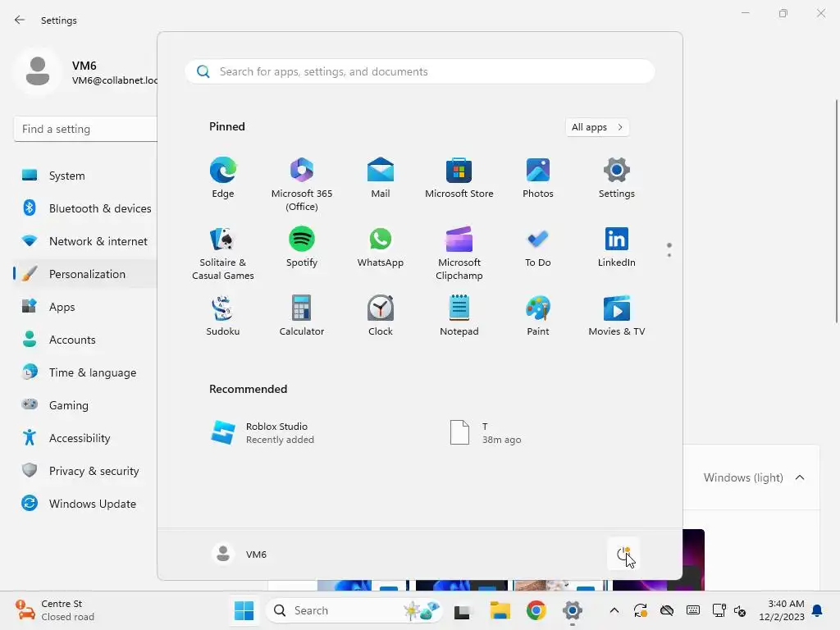Open the pinned Settings app icon
The width and height of the screenshot is (840, 630).
coord(617,178)
